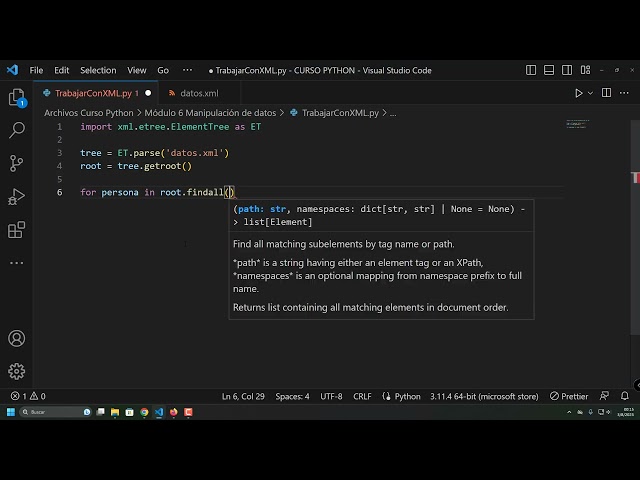Open Google Chrome from taskbar
Image resolution: width=640 pixels, height=480 pixels.
tap(144, 412)
